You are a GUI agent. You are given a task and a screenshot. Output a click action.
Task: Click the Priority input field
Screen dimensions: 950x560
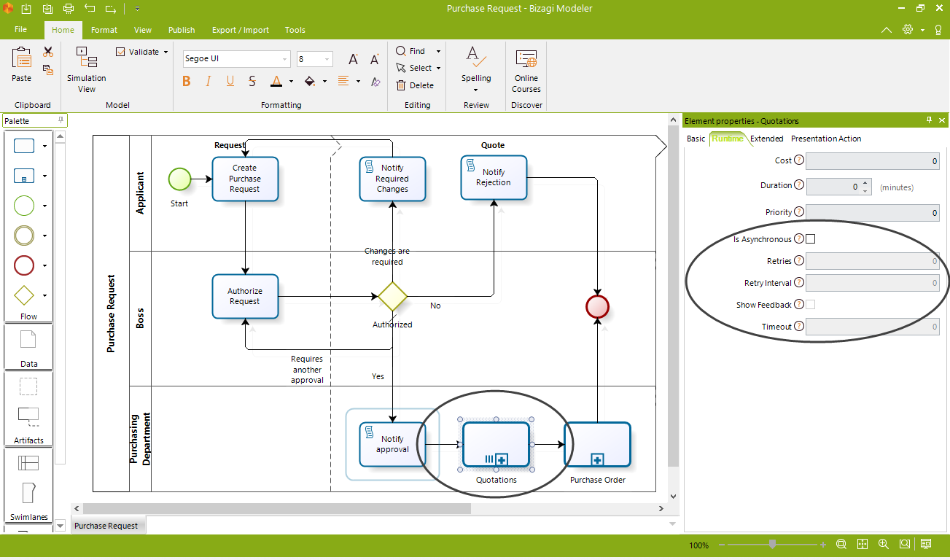[873, 213]
